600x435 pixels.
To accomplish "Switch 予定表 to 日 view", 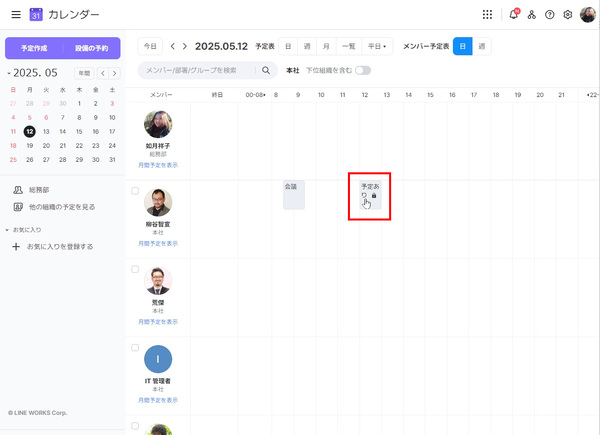I will [288, 46].
